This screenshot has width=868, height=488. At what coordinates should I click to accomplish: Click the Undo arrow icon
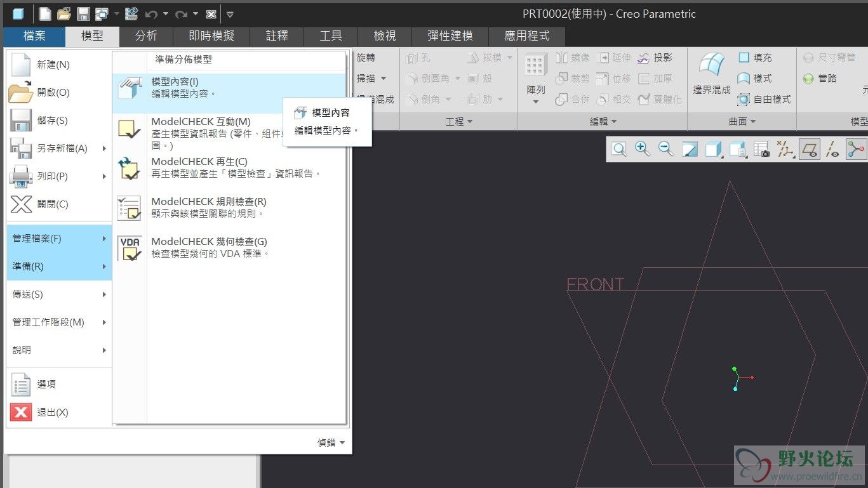pos(151,14)
